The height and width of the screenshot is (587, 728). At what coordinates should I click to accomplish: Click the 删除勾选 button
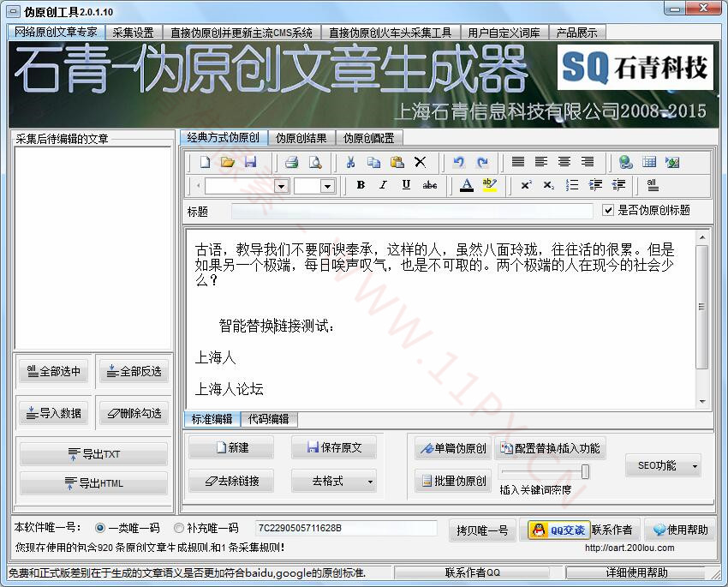[x=134, y=413]
